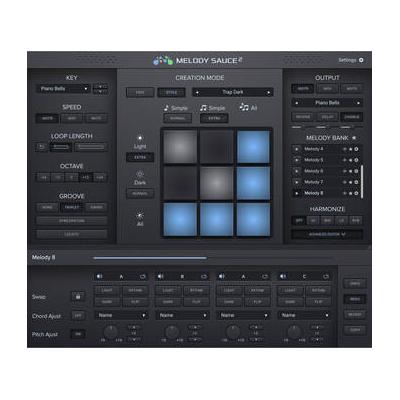This screenshot has width=400, height=400.
Task: Click the top-right blue pad
Action: [x=253, y=147]
